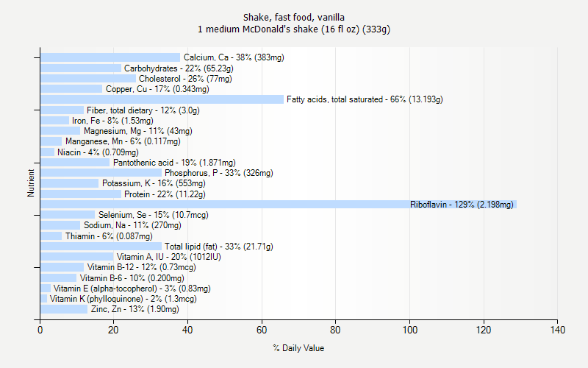This screenshot has width=588, height=368.
Task: Click the Potassium, K 16% label
Action: point(154,183)
